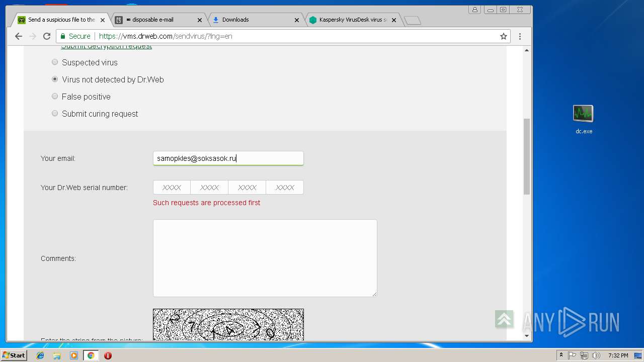Go forward with the browser forward arrow

pos(33,36)
